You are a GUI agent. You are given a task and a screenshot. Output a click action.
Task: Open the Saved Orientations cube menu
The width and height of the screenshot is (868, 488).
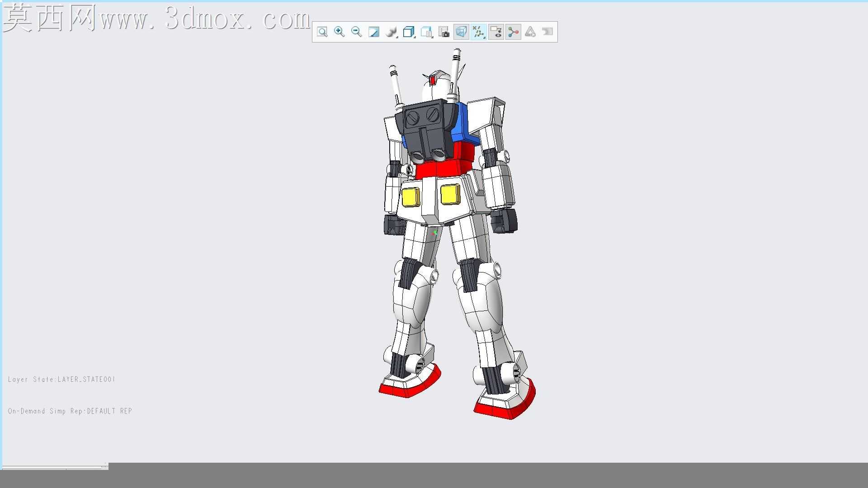coord(409,32)
